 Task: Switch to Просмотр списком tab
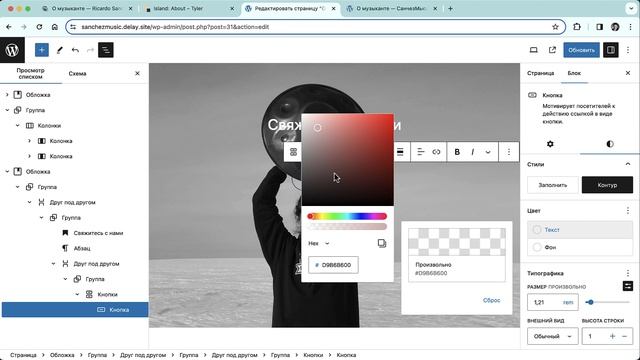pyautogui.click(x=31, y=73)
